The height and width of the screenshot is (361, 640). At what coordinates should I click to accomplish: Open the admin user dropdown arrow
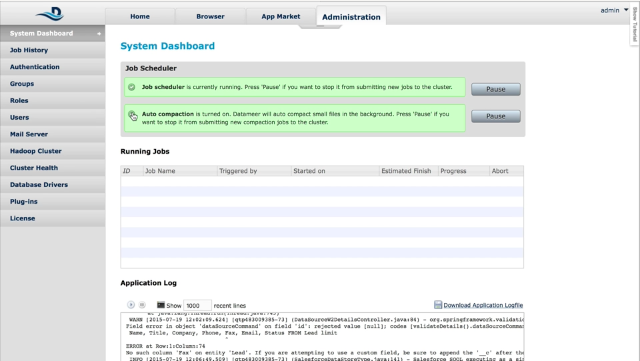[x=626, y=10]
